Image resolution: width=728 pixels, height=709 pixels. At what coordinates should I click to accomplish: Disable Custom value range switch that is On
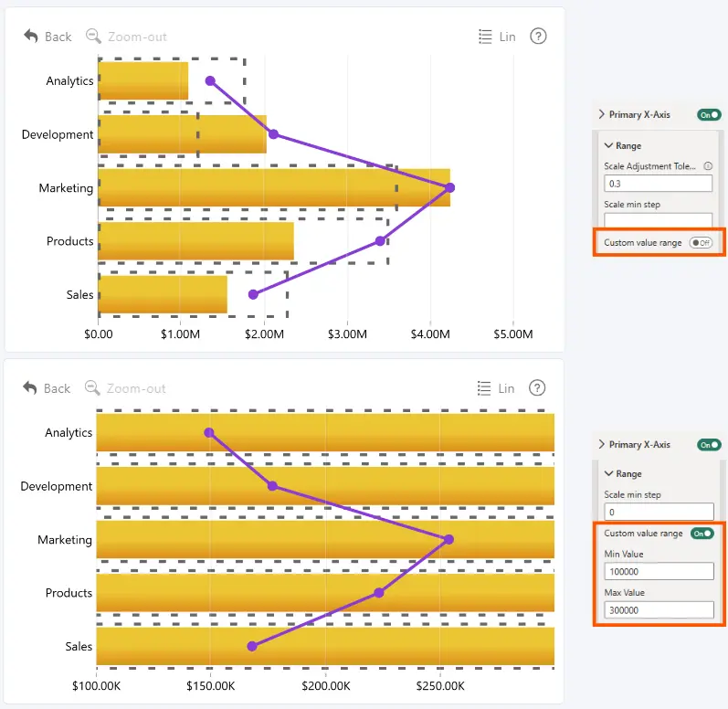click(x=702, y=533)
